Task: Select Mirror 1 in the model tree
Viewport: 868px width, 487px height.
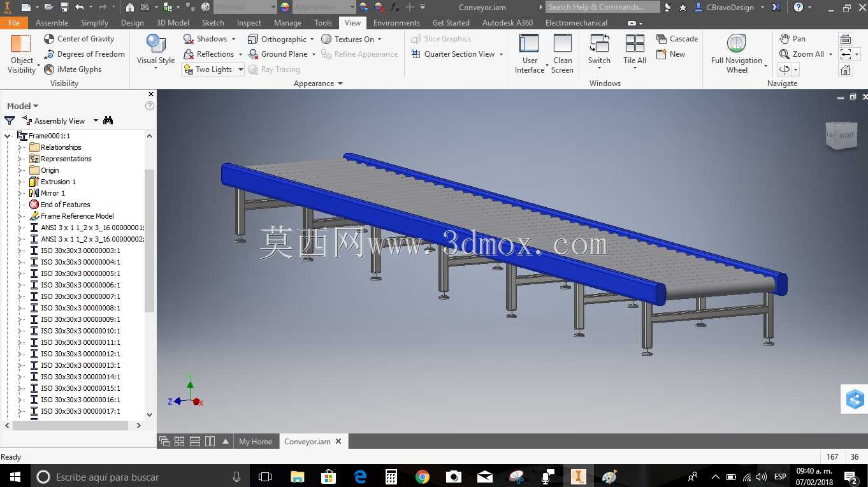Action: (53, 193)
